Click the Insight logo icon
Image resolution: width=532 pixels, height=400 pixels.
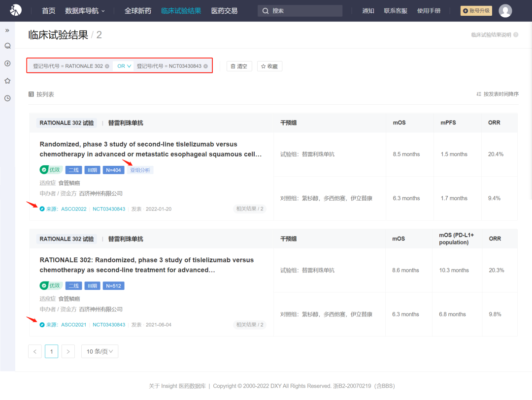[x=16, y=10]
